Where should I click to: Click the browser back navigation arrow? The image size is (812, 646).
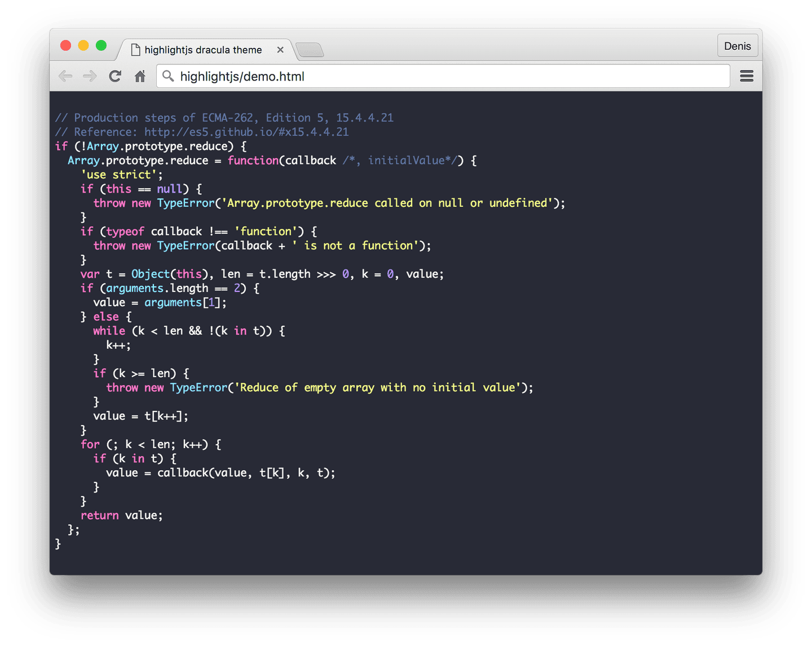click(x=65, y=76)
